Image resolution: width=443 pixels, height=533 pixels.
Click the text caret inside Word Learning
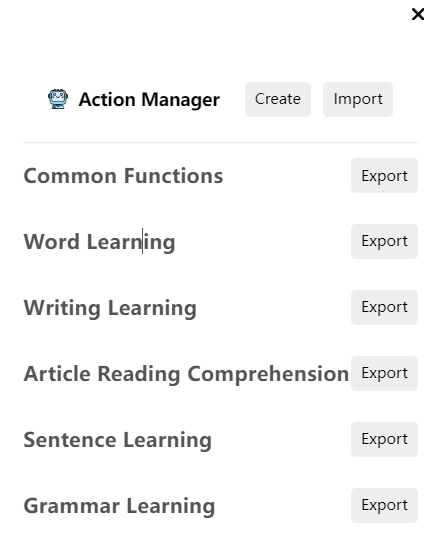pos(142,241)
